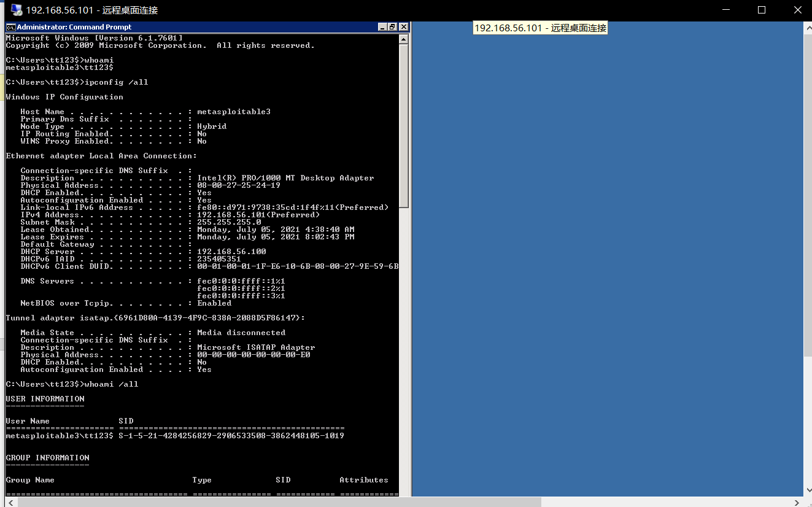This screenshot has height=507, width=812.
Task: Click the Command Prompt scroll up arrow
Action: click(403, 39)
